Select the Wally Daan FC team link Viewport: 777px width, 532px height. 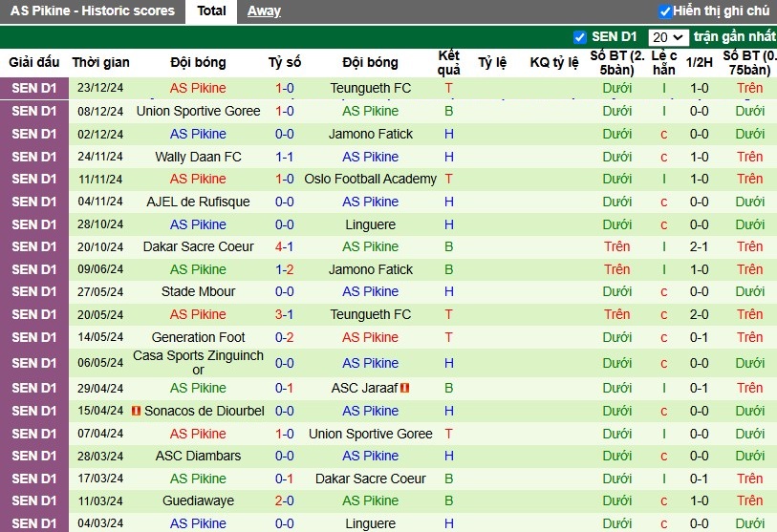click(198, 157)
